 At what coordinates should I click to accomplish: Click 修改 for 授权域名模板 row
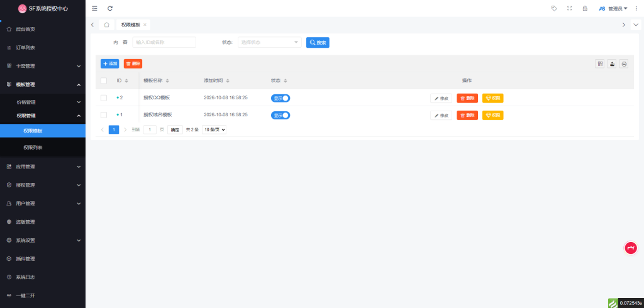point(441,116)
